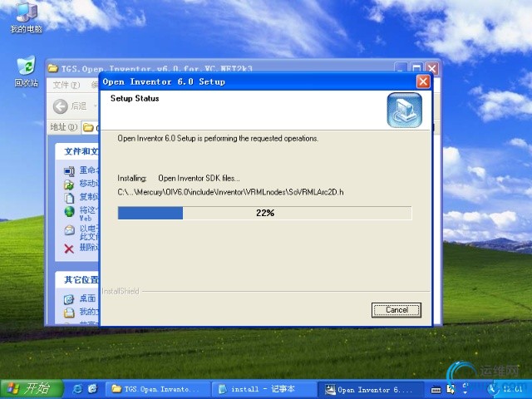Viewport: 532px width, 399px height.
Task: Click the e-mail this file envelope icon
Action: 69,230
